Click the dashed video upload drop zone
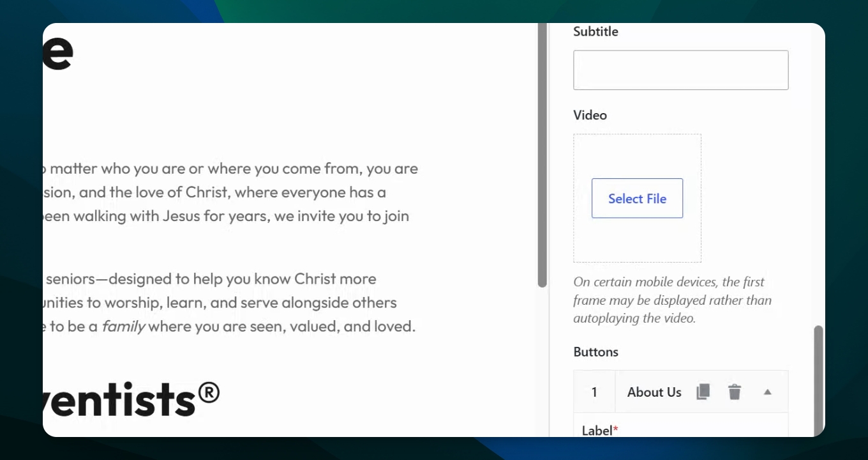Image resolution: width=868 pixels, height=460 pixels. point(637,198)
